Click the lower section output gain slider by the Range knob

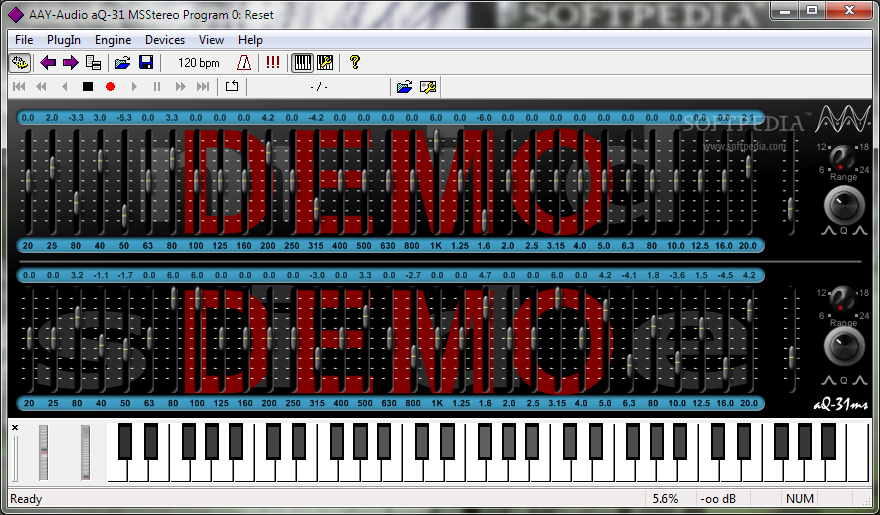click(x=792, y=357)
